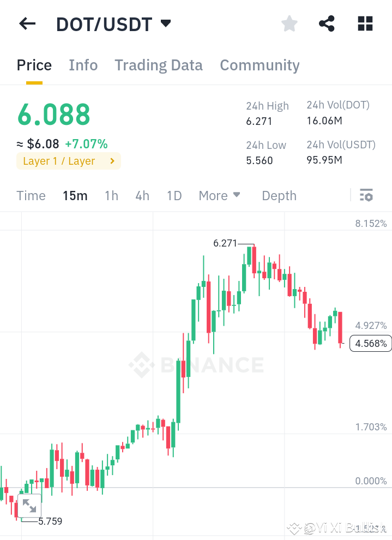Screen dimensions: 392x540
Task: Tap the star to favorite DOT/USDT
Action: [x=289, y=23]
